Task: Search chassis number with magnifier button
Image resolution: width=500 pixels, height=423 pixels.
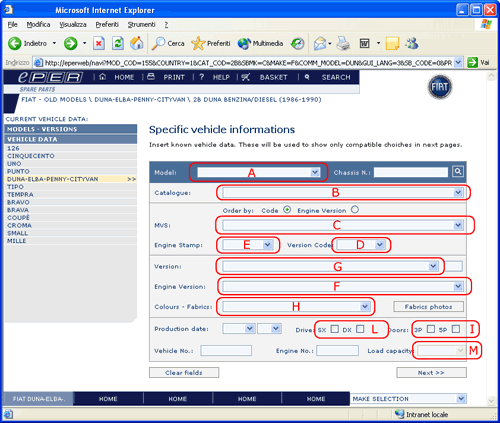Action: tap(458, 171)
